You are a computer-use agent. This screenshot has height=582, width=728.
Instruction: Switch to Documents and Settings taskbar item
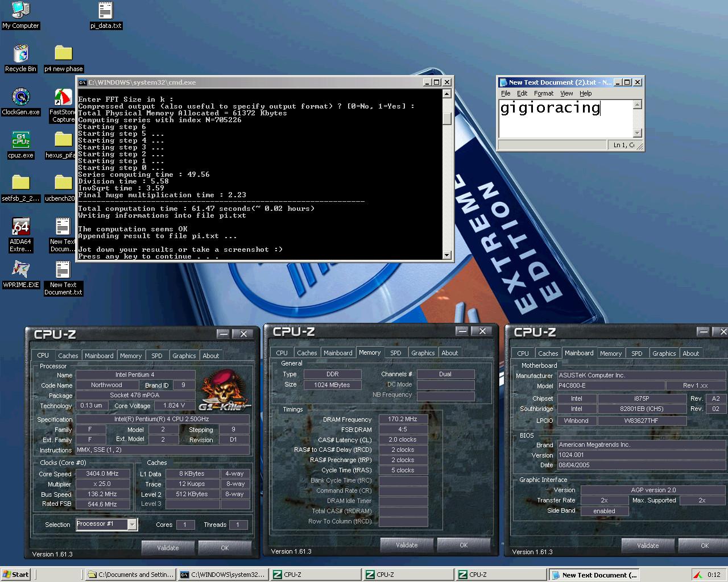[130, 575]
